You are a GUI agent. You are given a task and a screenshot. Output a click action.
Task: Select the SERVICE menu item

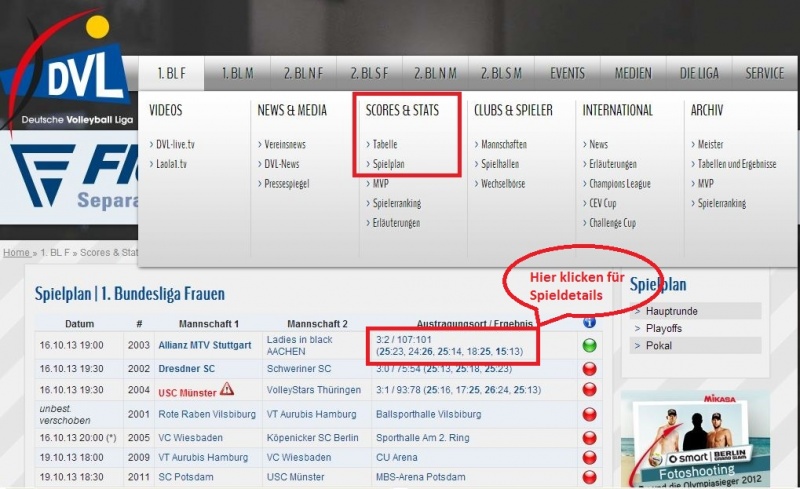point(765,73)
